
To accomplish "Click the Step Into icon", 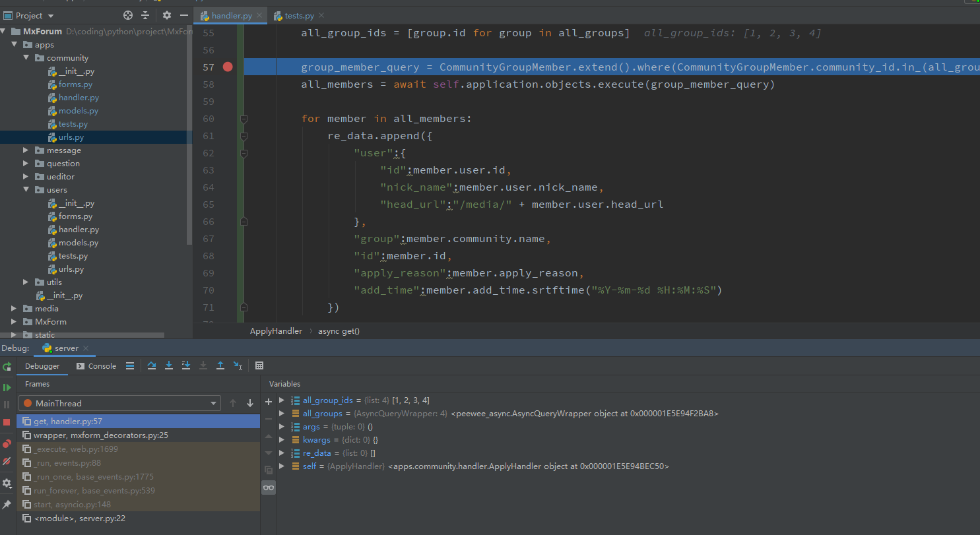I will click(x=169, y=365).
